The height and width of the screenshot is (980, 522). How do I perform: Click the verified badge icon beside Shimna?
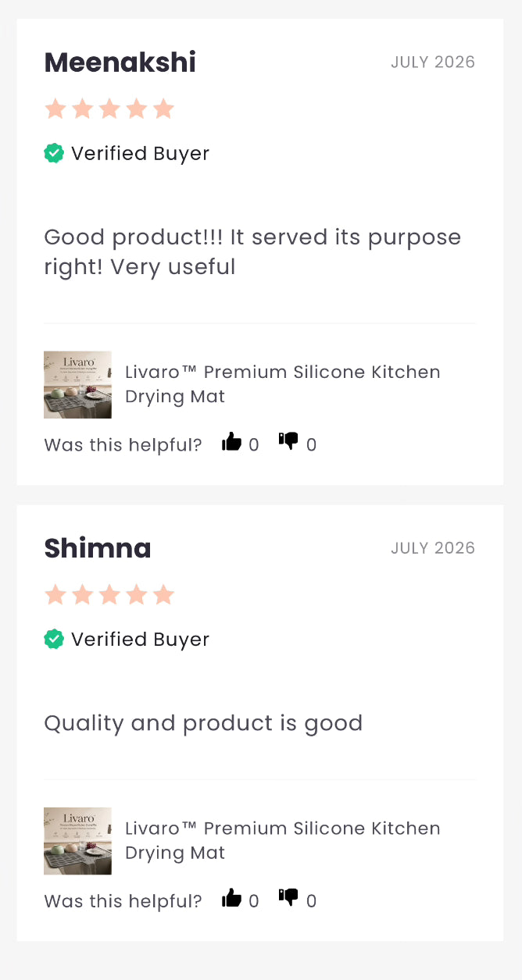[x=54, y=639]
